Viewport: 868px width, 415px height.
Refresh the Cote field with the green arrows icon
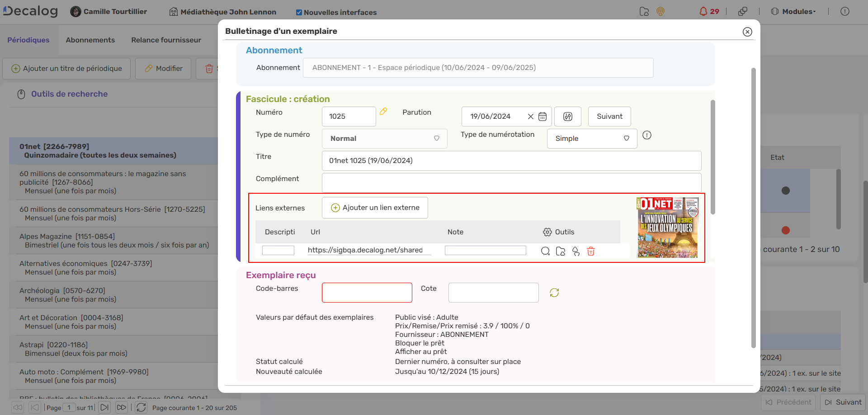click(x=554, y=292)
